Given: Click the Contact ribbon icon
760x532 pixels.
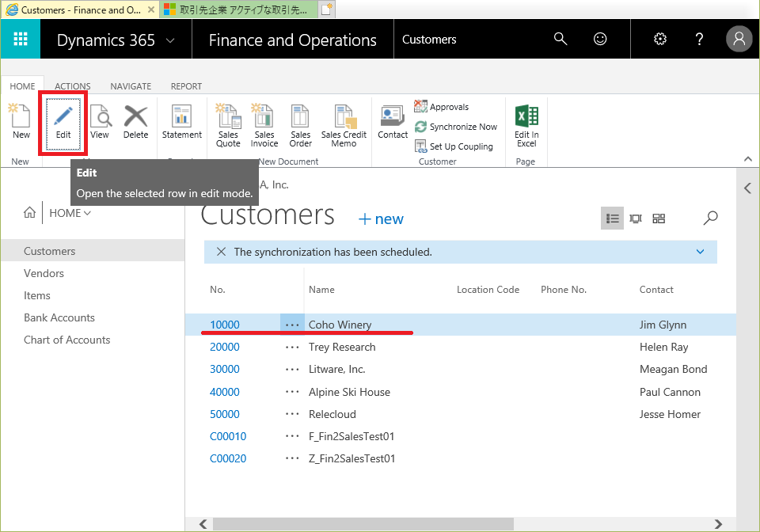Looking at the screenshot, I should point(393,122).
